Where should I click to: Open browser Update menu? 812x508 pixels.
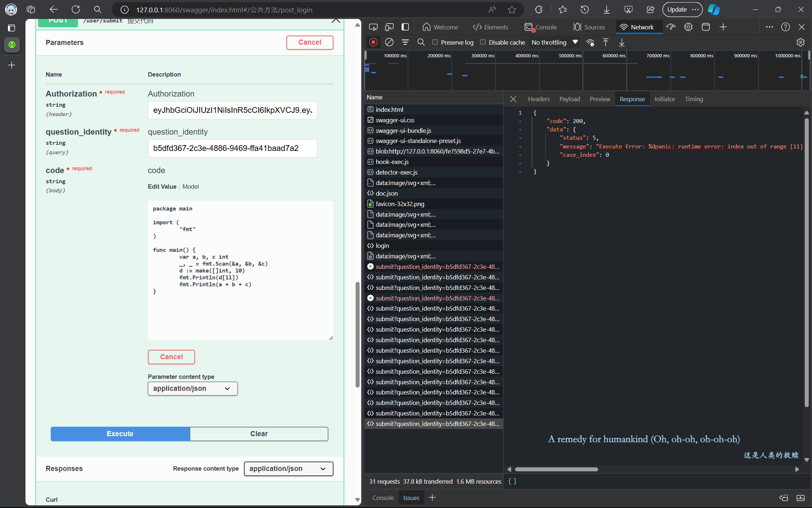(682, 10)
